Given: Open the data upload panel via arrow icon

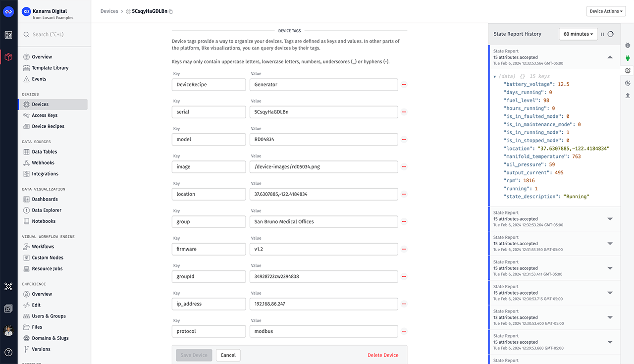Looking at the screenshot, I should (x=627, y=95).
